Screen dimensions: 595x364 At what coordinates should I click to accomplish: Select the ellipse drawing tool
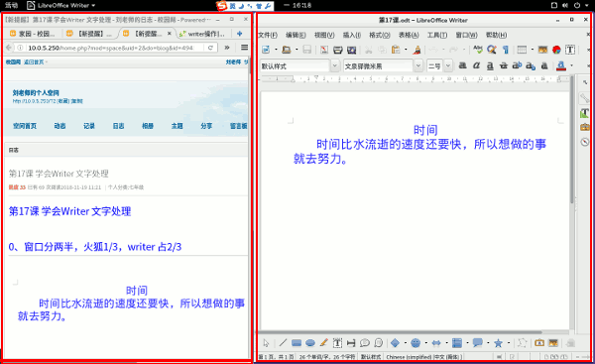point(310,343)
